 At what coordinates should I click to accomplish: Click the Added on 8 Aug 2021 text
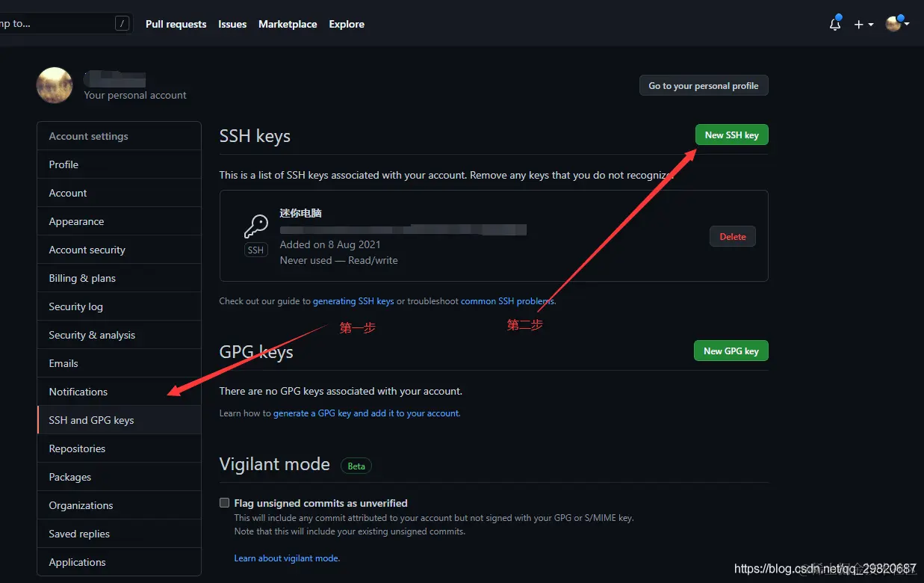click(x=330, y=244)
